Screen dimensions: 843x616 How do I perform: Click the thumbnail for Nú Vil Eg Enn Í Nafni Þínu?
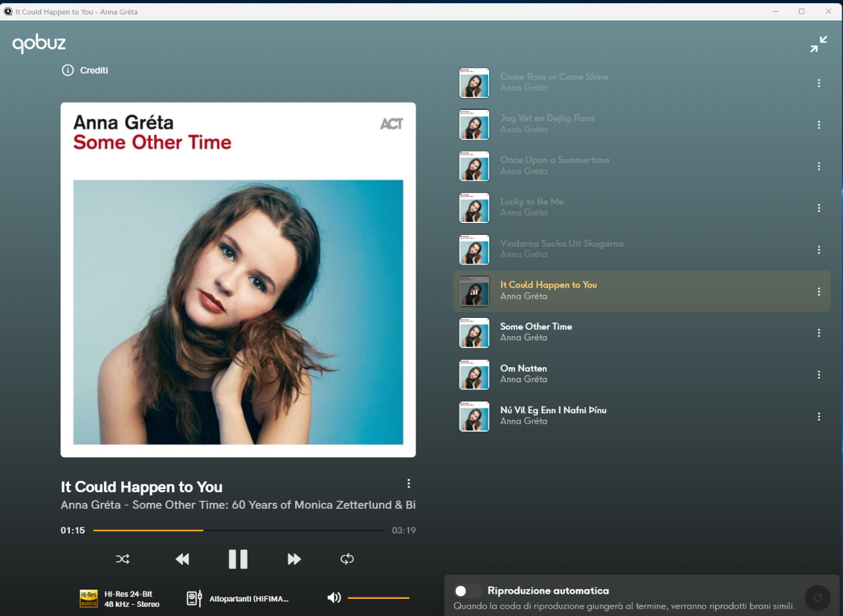click(474, 417)
